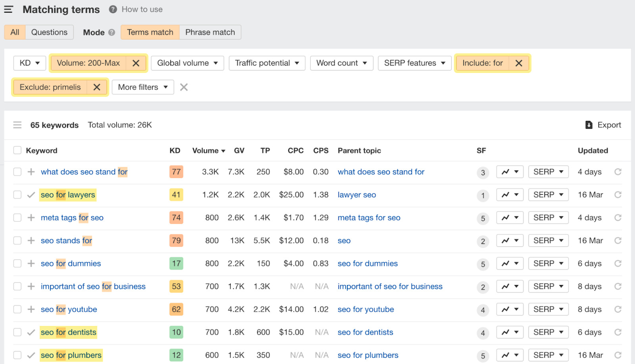Click the list icon beside "65 keywords"
This screenshot has height=364, width=635.
tap(17, 125)
